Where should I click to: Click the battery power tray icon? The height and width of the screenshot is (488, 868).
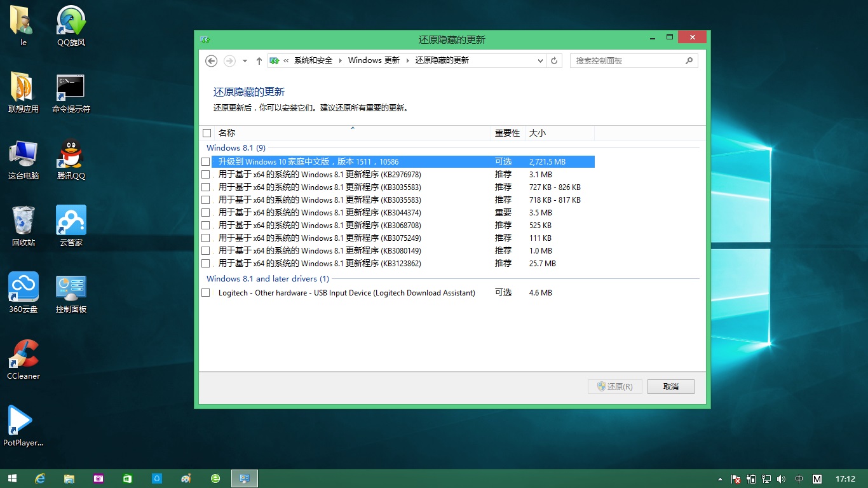coord(752,479)
